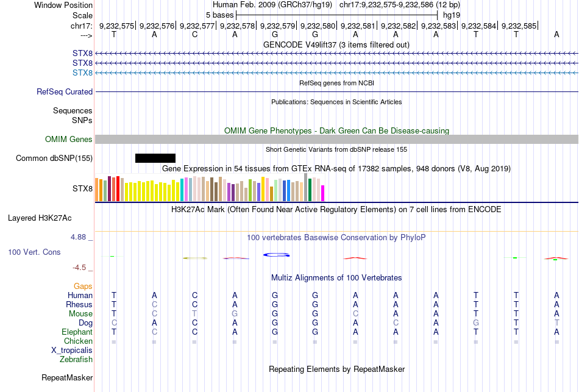This screenshot has height=392, width=579.
Task: Click the bright red bar in GTEx chart
Action: click(118, 189)
